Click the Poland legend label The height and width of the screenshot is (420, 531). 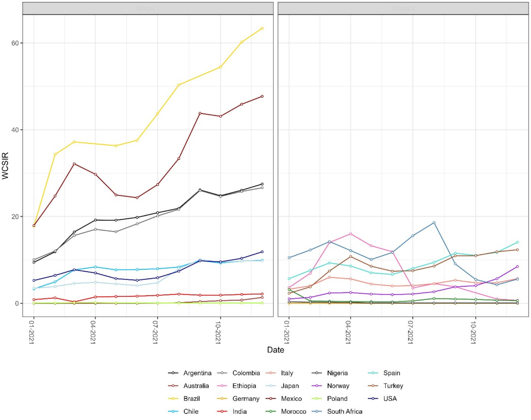[x=337, y=399]
